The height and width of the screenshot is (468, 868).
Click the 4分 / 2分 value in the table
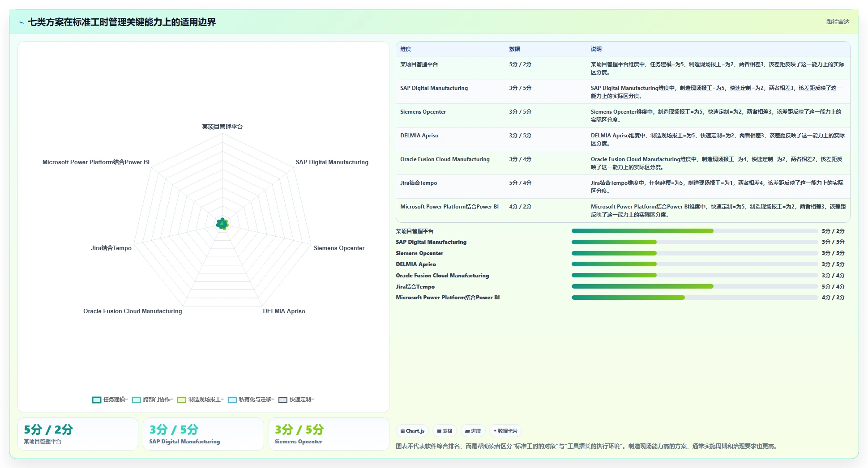520,207
